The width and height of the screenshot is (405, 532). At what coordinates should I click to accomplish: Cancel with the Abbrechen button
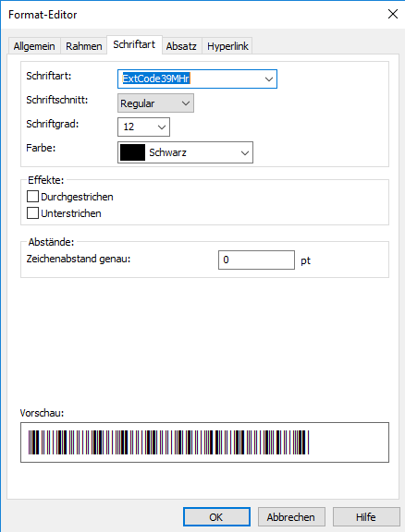coord(291,516)
